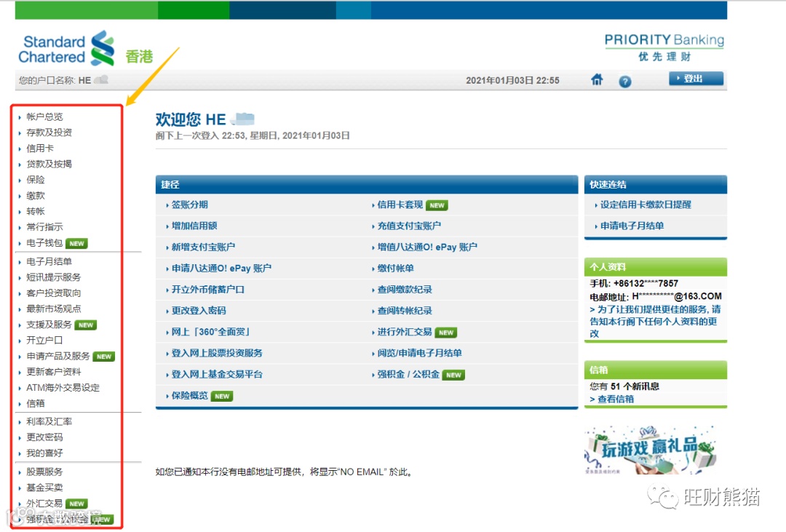Select 利率及汇率 sidebar item
The image size is (786, 532).
point(49,421)
